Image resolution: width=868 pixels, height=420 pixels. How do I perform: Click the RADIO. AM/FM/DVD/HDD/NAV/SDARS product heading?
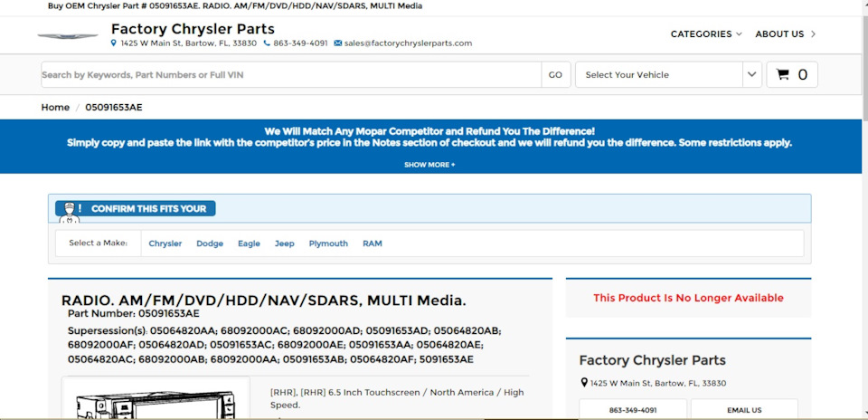263,301
